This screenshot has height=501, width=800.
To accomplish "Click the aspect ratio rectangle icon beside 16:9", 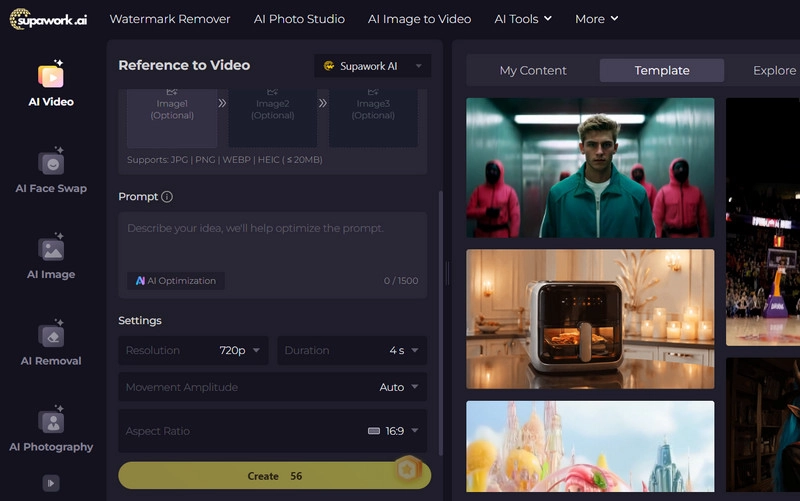I will point(374,431).
